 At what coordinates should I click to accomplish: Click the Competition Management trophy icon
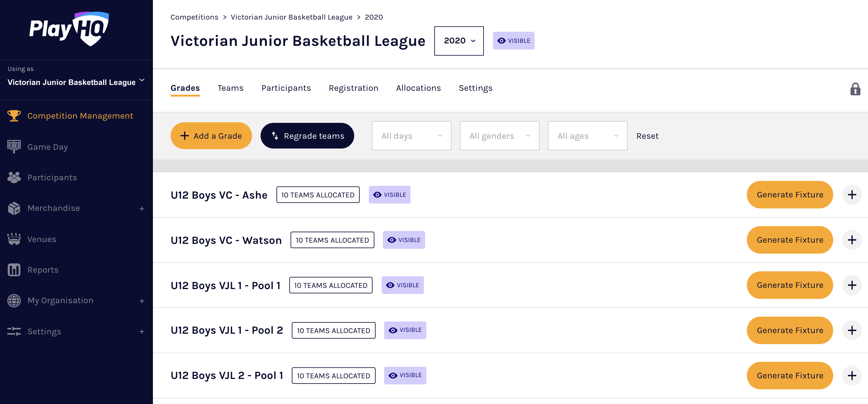point(14,116)
